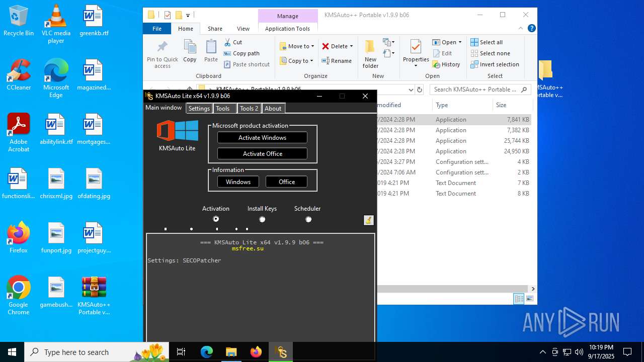This screenshot has width=644, height=362.
Task: Open the notifications center icon
Action: coord(627,352)
